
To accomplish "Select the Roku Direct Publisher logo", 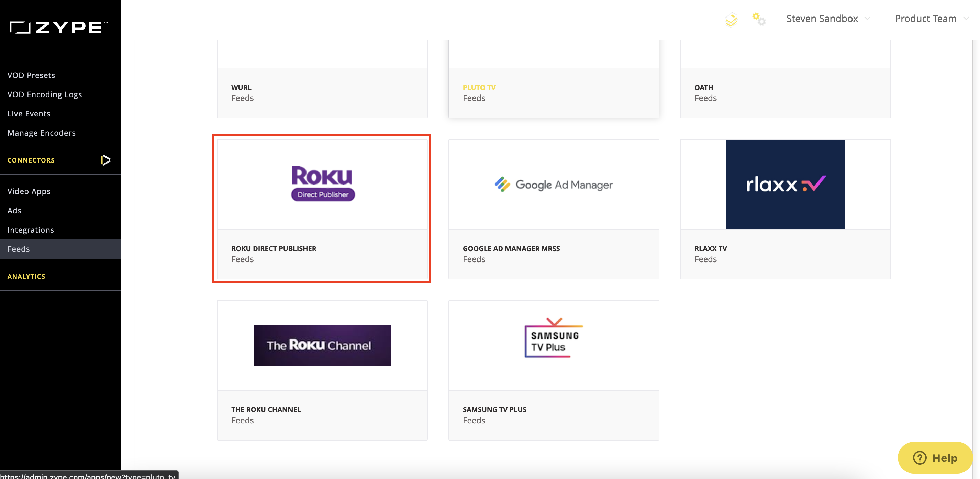I will point(323,184).
